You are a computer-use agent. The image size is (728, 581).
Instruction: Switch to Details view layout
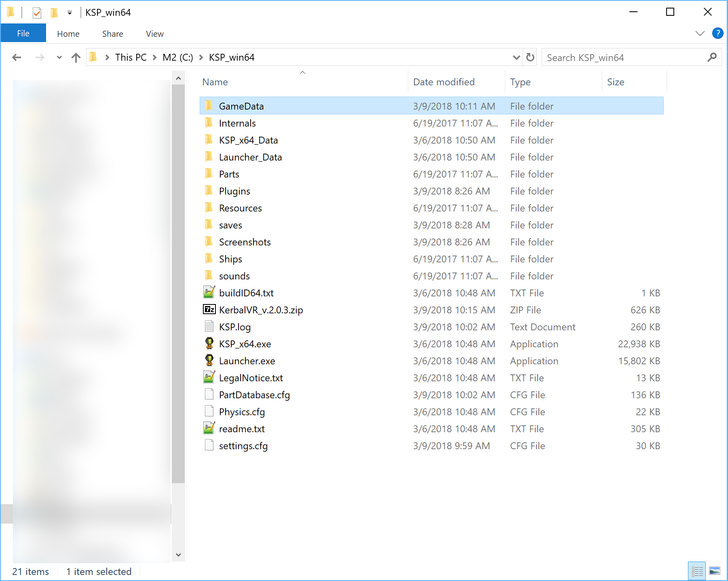[697, 571]
